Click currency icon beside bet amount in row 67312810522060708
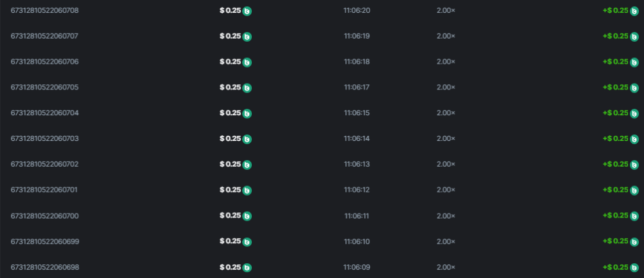644x278 pixels. [x=247, y=11]
